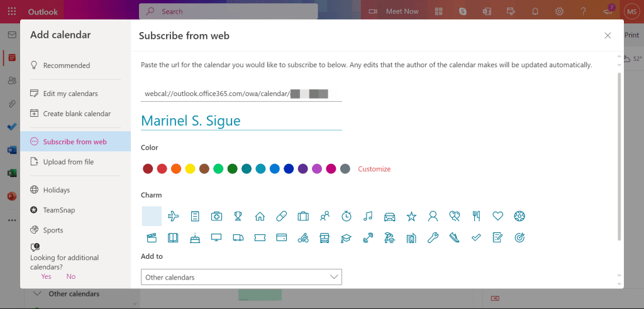This screenshot has width=644, height=309.
Task: Choose the star charm icon
Action: [x=411, y=216]
